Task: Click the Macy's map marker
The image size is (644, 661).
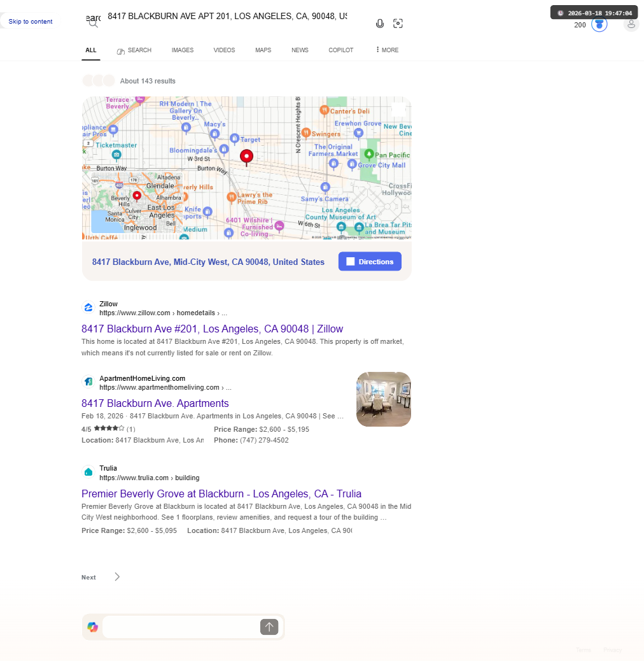Action: 215,134
